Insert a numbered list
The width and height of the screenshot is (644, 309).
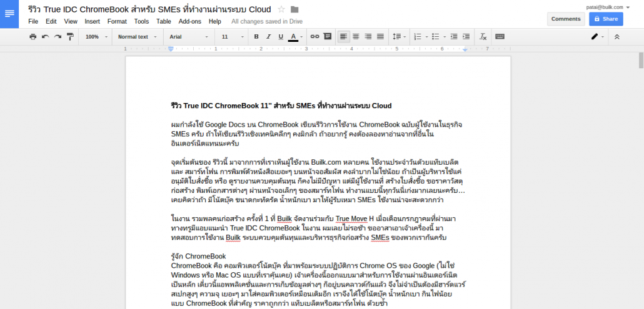418,37
